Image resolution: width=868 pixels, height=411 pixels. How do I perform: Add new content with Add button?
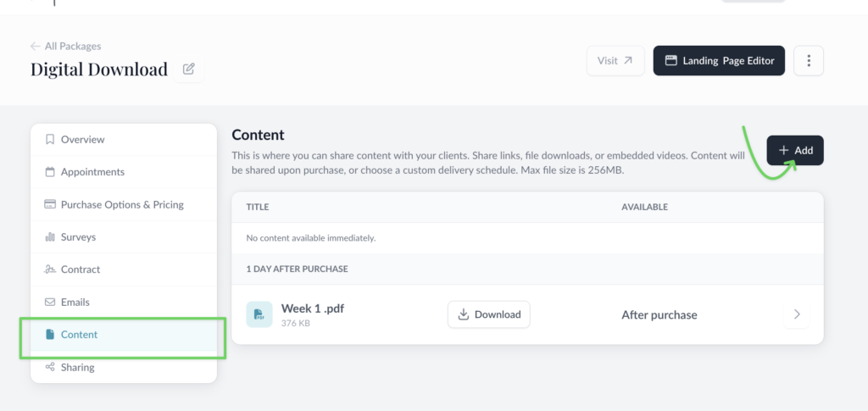click(795, 150)
